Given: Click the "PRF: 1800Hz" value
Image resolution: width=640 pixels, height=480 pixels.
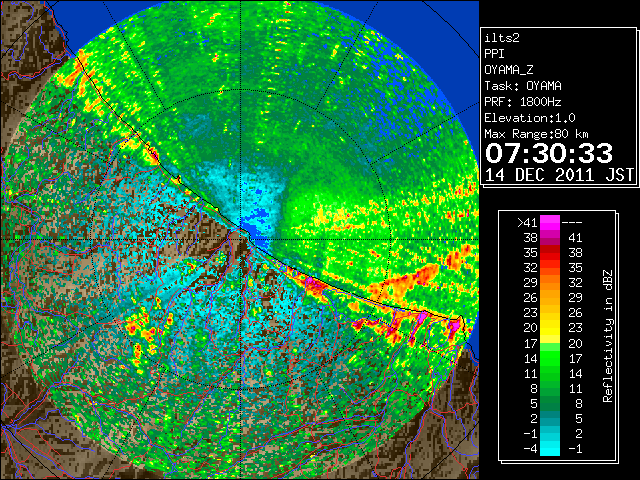Looking at the screenshot, I should (523, 102).
